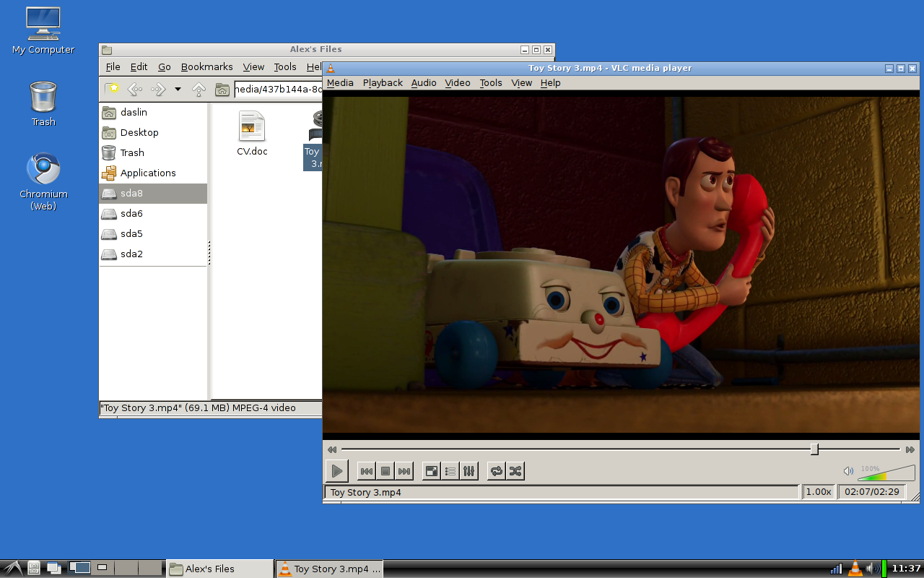Select Desktop in file manager sidebar
The image size is (924, 578).
click(153, 132)
